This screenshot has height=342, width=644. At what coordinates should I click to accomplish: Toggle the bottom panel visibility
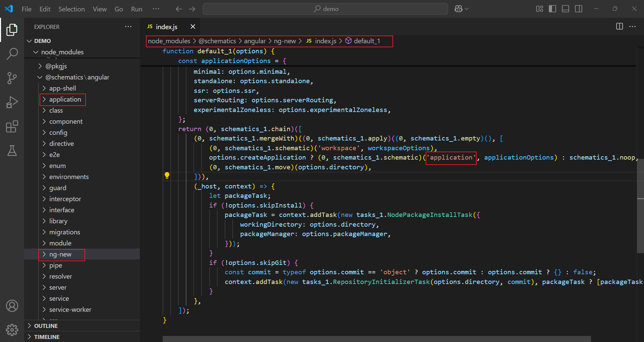tap(565, 9)
